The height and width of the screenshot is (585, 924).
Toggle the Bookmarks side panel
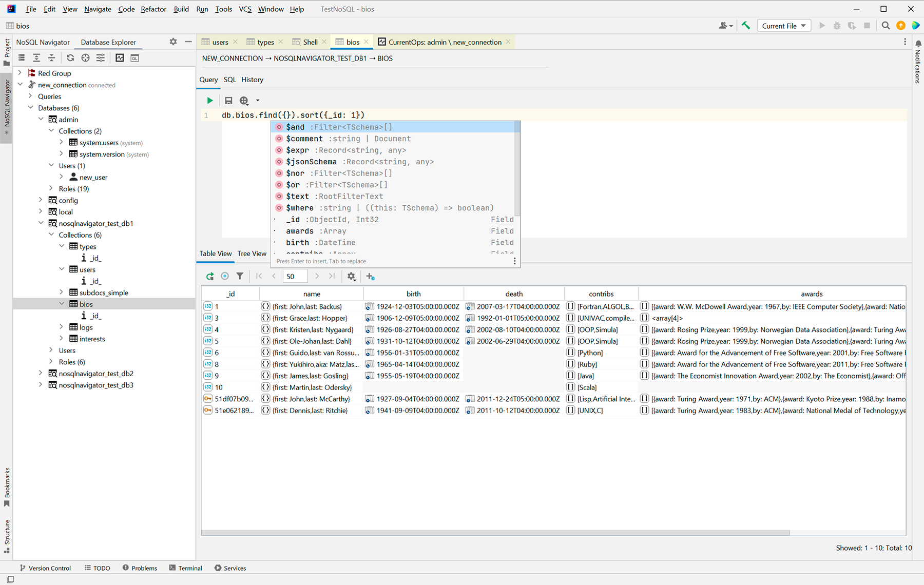pyautogui.click(x=7, y=486)
